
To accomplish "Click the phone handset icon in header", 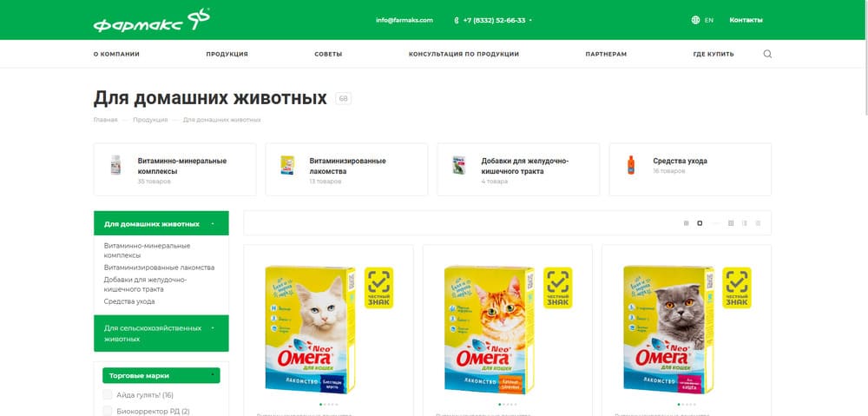I will coord(457,21).
